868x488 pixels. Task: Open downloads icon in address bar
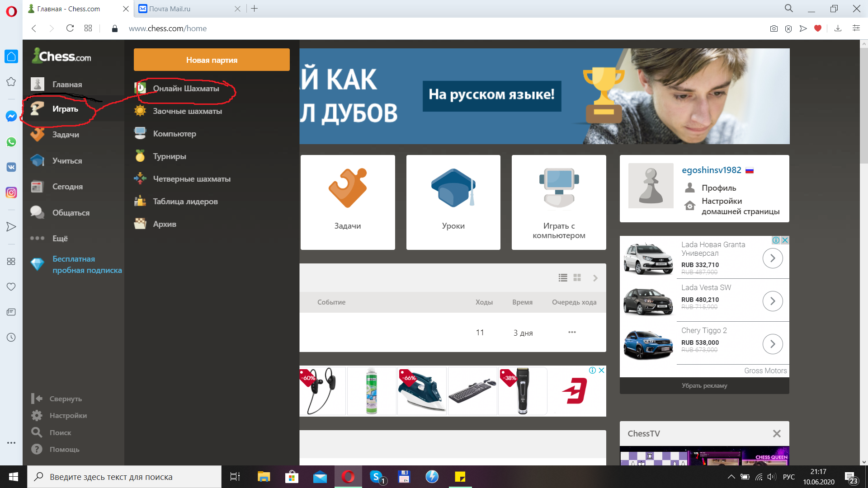[x=838, y=28]
